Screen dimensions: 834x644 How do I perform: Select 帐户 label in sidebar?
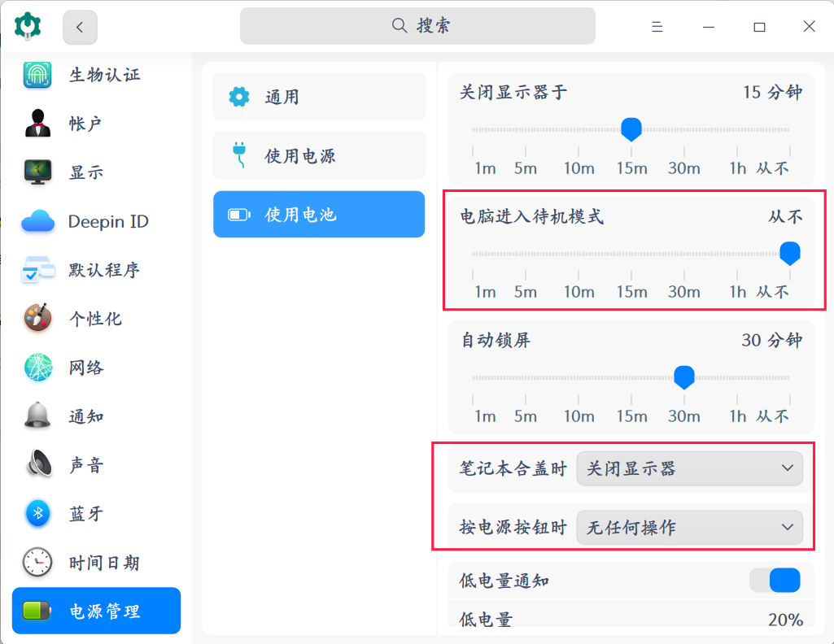coord(85,124)
